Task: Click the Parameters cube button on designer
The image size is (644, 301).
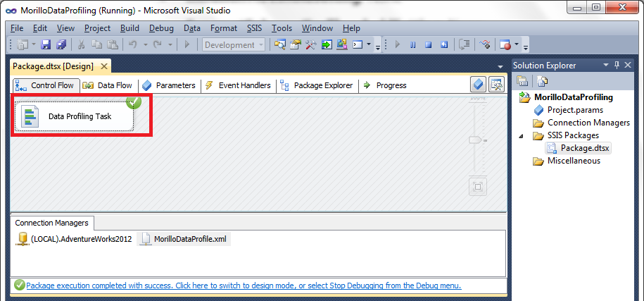Action: [x=479, y=85]
